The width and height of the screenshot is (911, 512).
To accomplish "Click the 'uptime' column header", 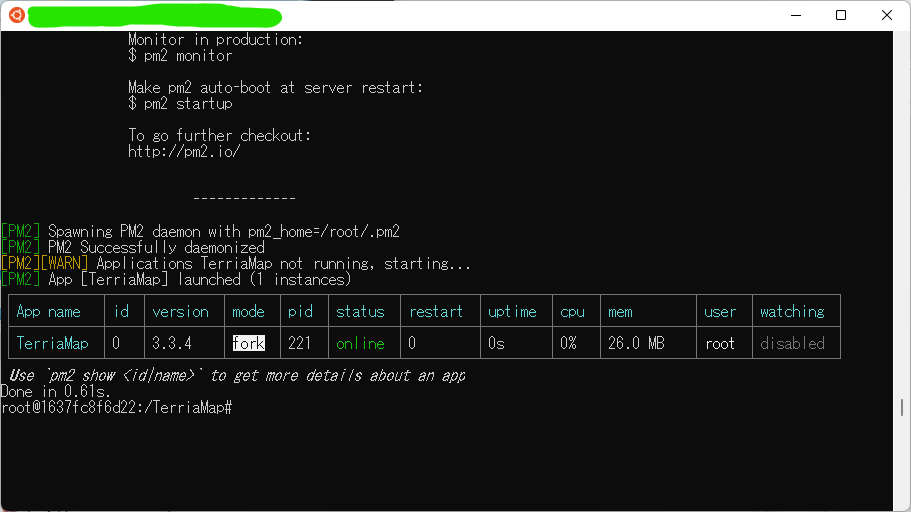I will tap(512, 312).
